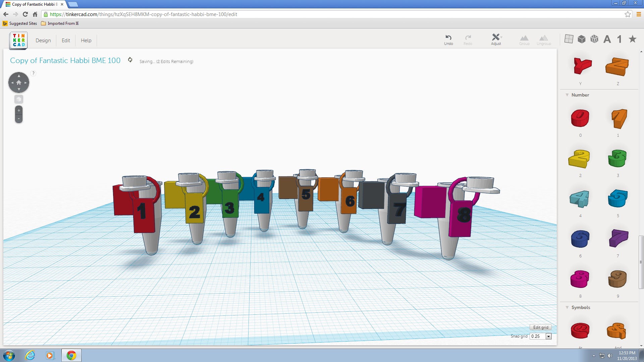
Task: Select the solid box shape icon
Action: coord(582,39)
